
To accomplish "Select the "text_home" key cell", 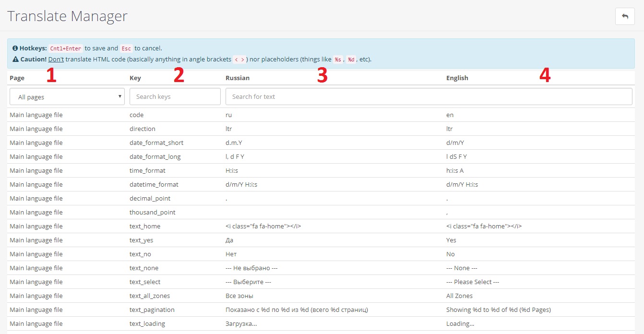I will click(x=145, y=227).
